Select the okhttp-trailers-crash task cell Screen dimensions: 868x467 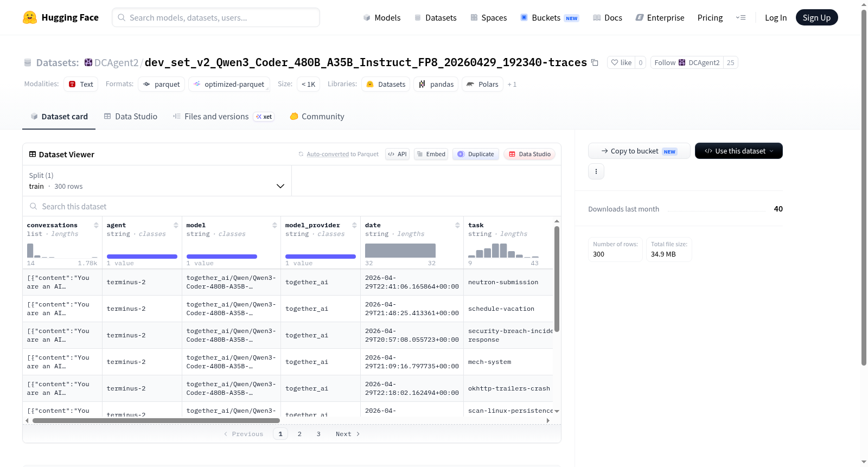[509, 388]
